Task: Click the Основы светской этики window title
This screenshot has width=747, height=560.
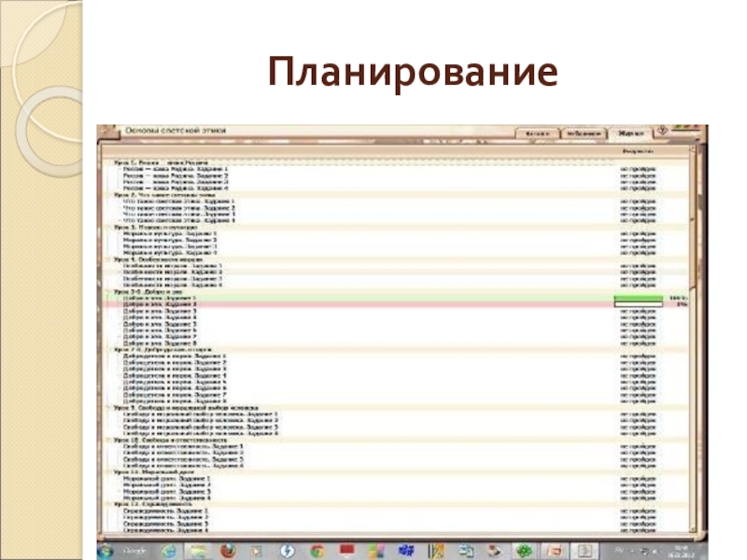Action: (176, 131)
